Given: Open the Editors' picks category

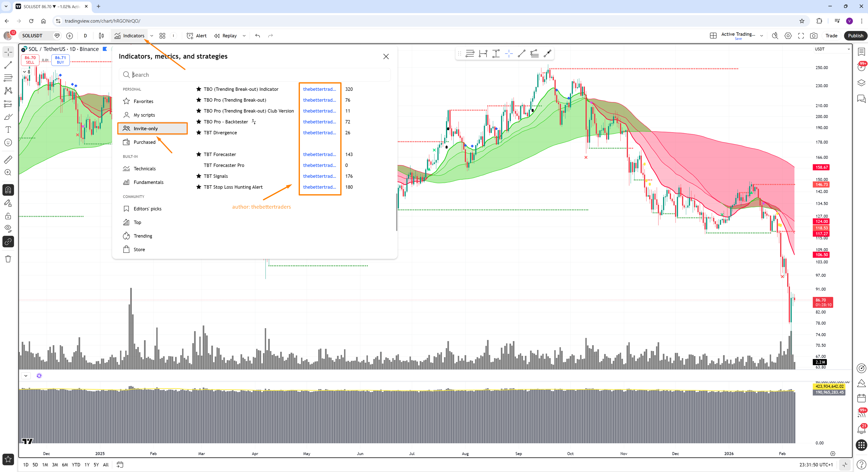Looking at the screenshot, I should coord(148,209).
